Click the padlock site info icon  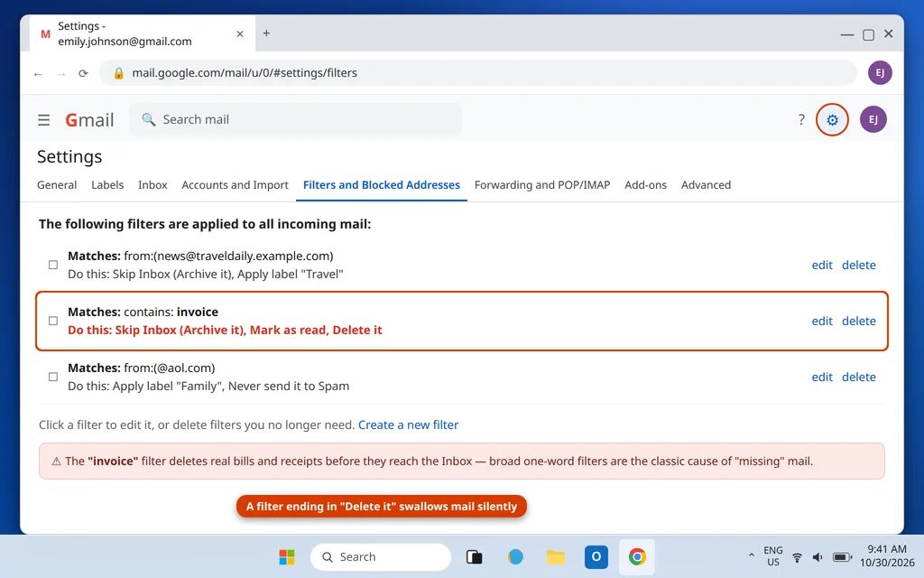118,73
